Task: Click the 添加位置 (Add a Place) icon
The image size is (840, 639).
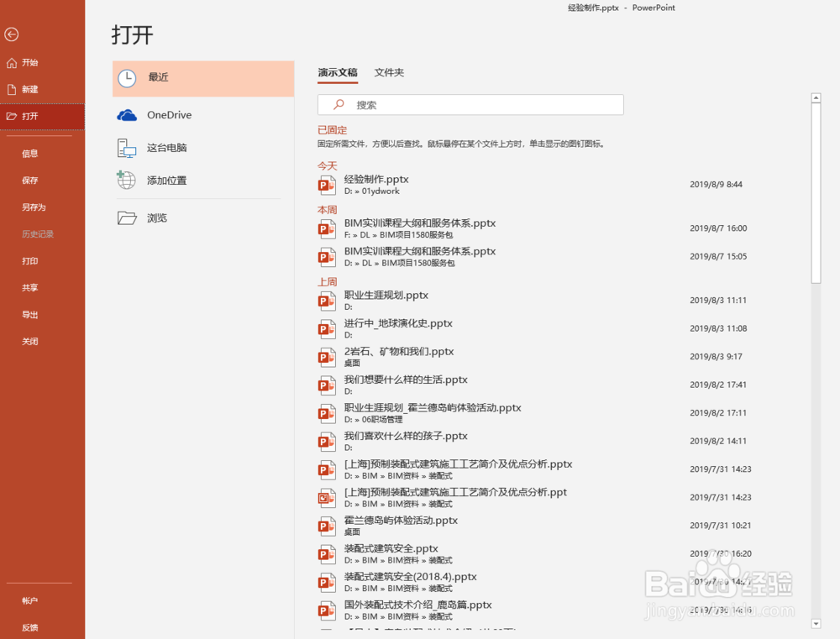Action: (126, 180)
